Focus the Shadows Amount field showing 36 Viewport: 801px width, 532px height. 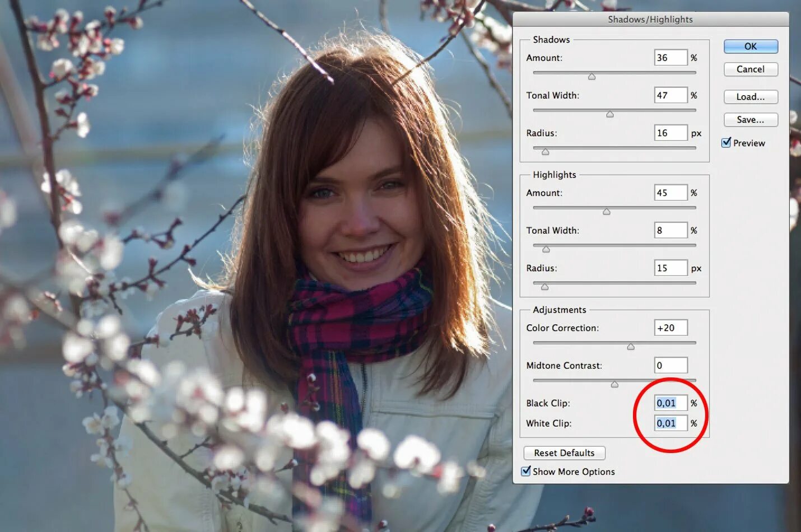pos(670,58)
